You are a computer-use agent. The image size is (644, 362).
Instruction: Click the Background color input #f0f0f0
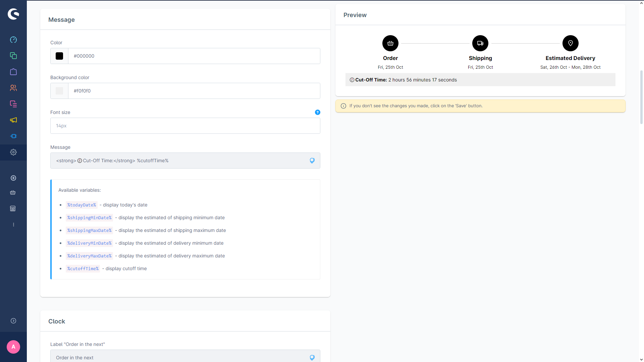(x=194, y=91)
